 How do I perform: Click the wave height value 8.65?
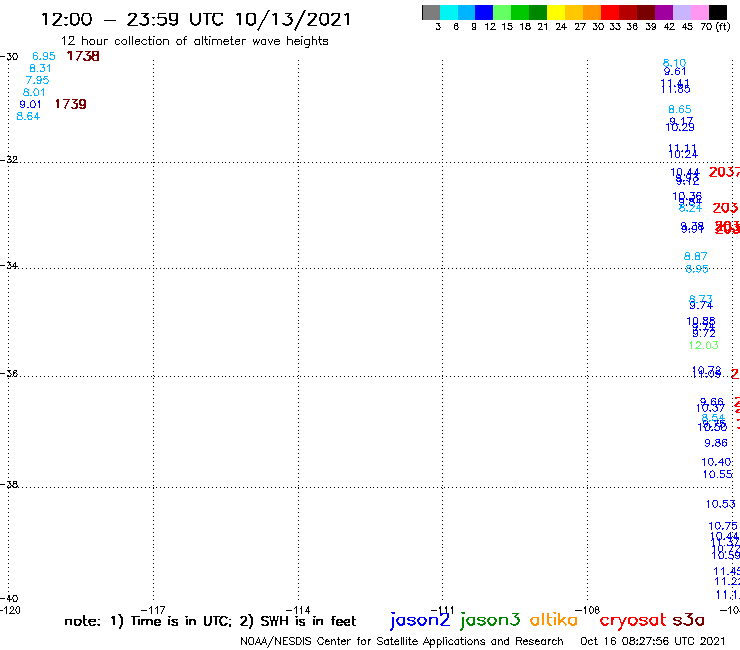[x=680, y=110]
